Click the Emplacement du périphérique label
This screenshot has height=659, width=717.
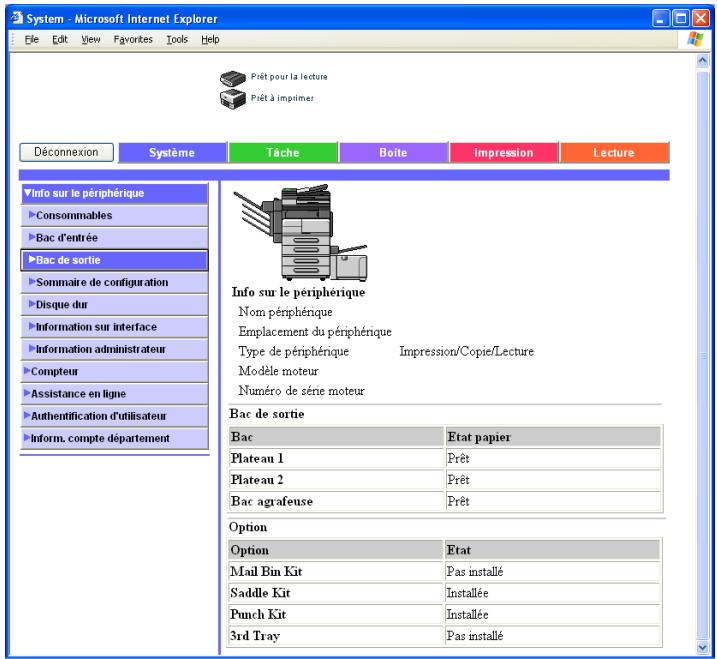(x=315, y=332)
